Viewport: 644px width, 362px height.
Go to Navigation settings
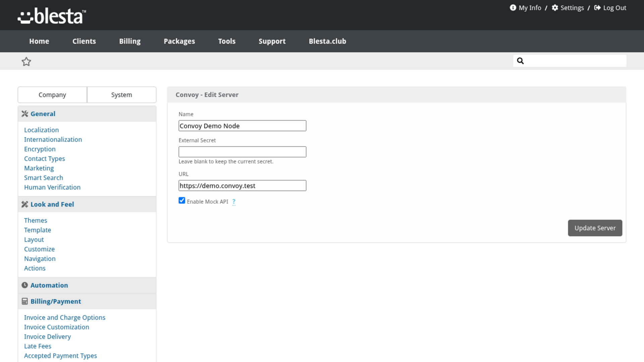pyautogui.click(x=40, y=259)
